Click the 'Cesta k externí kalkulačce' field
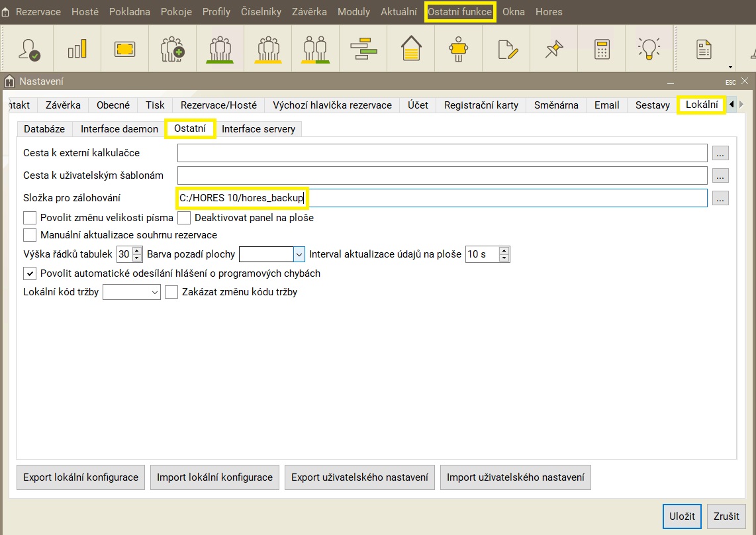The image size is (756, 535). pyautogui.click(x=442, y=153)
